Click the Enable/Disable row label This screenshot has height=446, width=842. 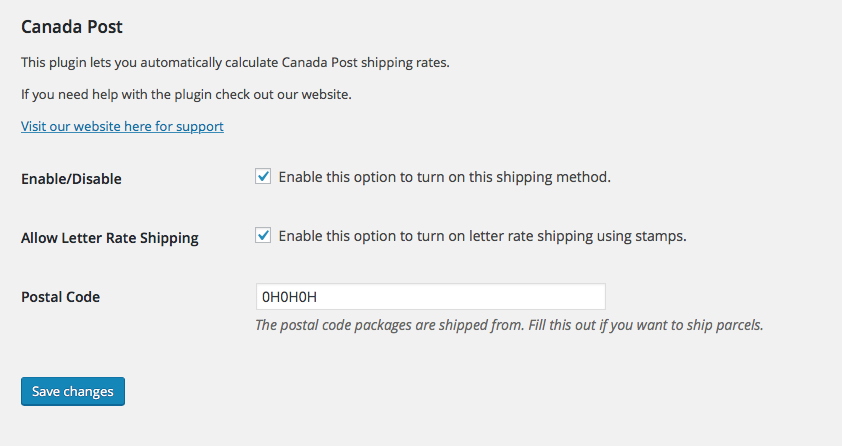point(71,179)
